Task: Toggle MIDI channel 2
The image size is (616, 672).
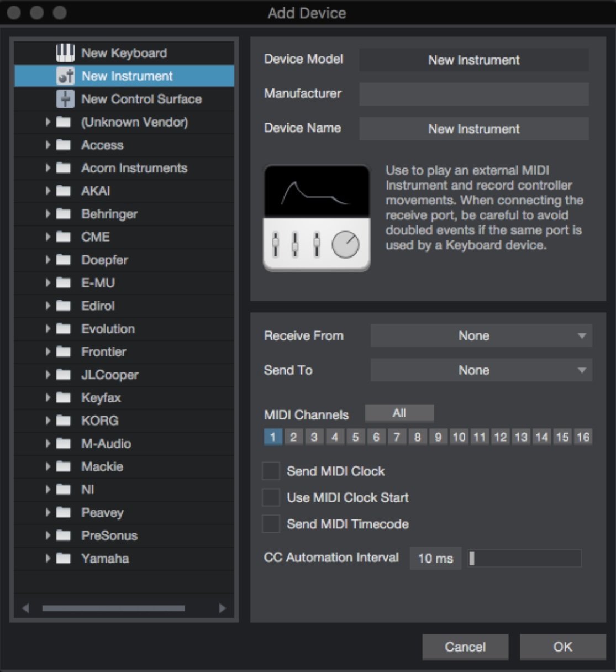Action: tap(293, 437)
